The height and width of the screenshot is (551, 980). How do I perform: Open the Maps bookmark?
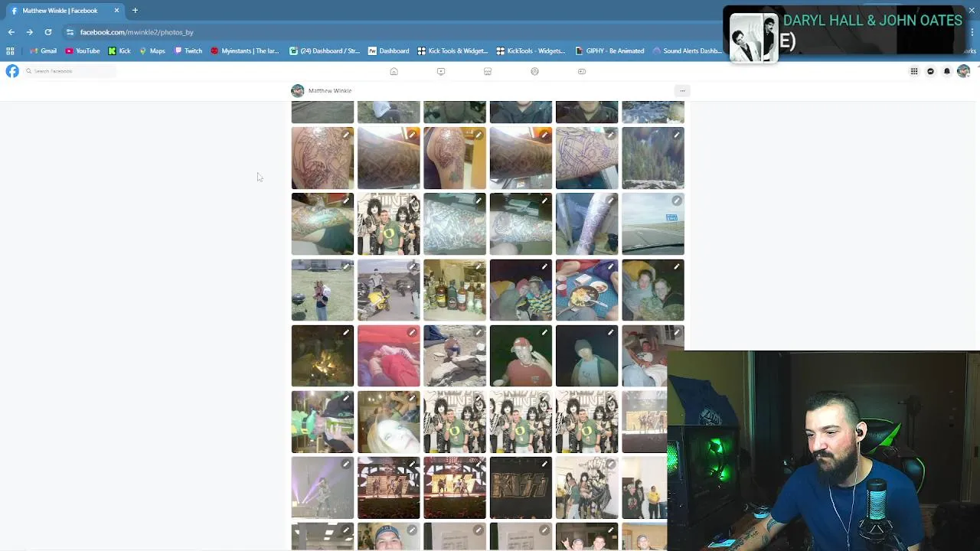click(152, 51)
